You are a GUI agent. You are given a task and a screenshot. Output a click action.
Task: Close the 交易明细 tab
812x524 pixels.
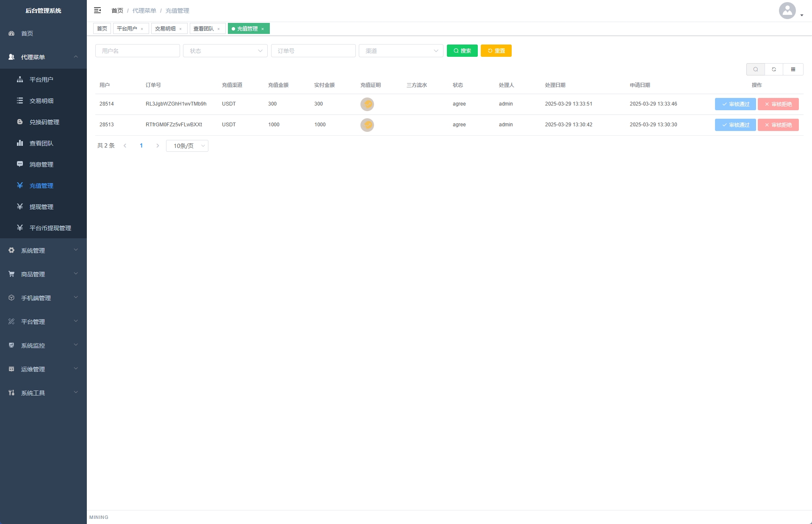[x=180, y=29]
